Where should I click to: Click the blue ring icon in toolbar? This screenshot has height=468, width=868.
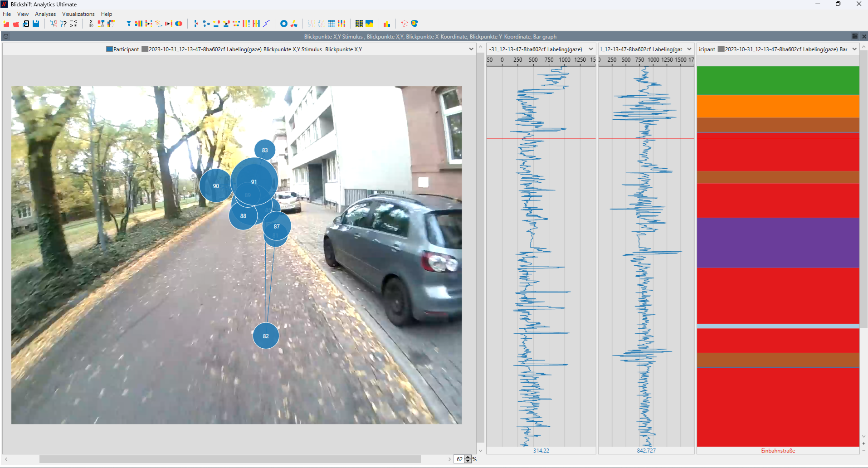click(x=284, y=24)
